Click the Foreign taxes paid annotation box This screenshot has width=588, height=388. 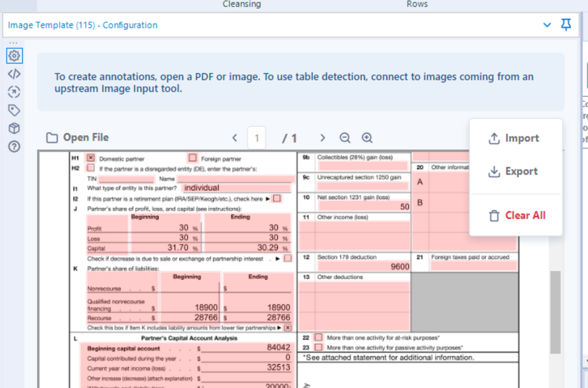(474, 266)
